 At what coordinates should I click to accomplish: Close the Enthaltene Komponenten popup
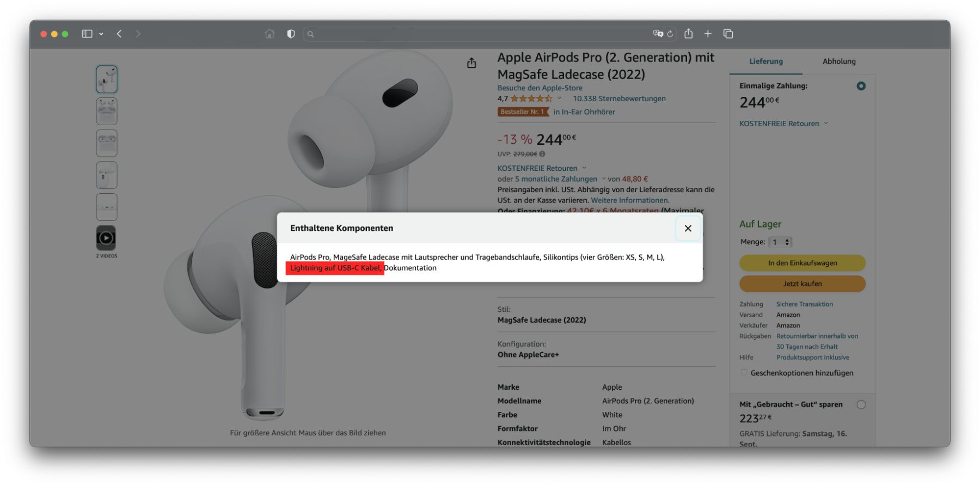tap(688, 229)
